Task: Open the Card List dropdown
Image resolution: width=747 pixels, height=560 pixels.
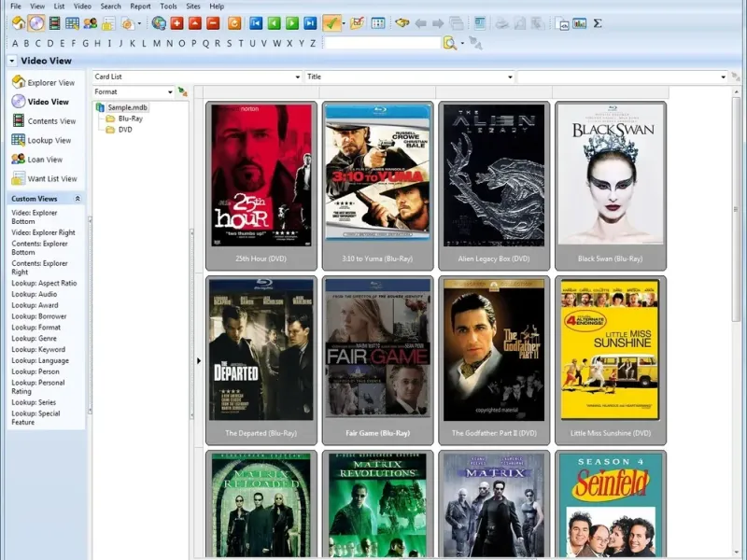Action: click(296, 77)
